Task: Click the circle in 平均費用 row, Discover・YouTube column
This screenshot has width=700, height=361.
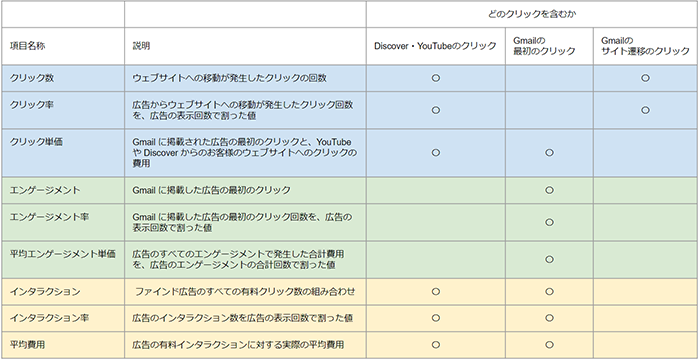Action: tap(436, 344)
